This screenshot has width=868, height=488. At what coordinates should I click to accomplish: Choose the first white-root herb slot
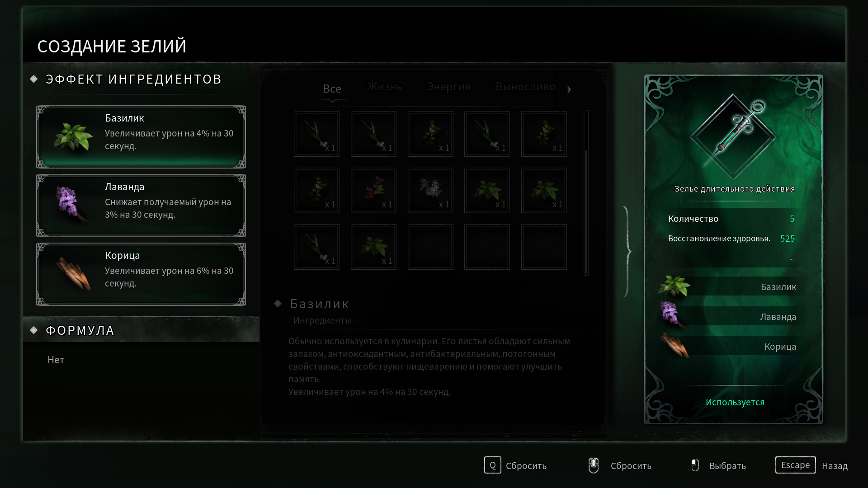tap(316, 134)
